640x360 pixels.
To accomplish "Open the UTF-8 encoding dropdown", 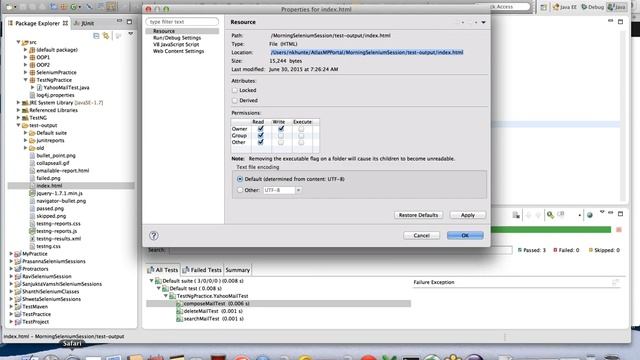I will 298,190.
